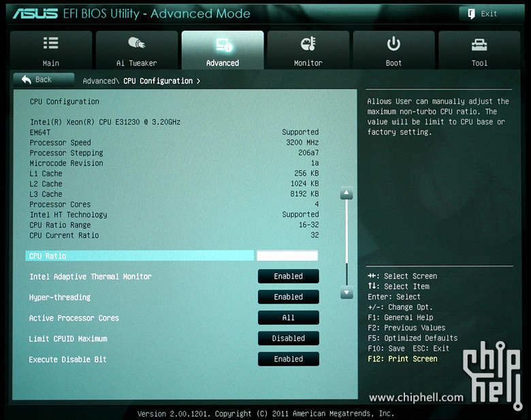Click the F10: Save hint
This screenshot has width=531, height=420.
[387, 349]
